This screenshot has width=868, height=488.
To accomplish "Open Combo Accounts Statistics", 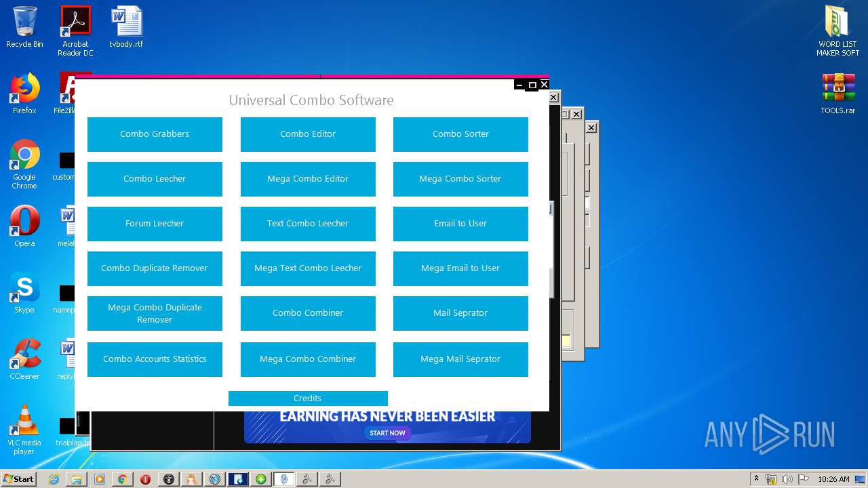I will (155, 359).
